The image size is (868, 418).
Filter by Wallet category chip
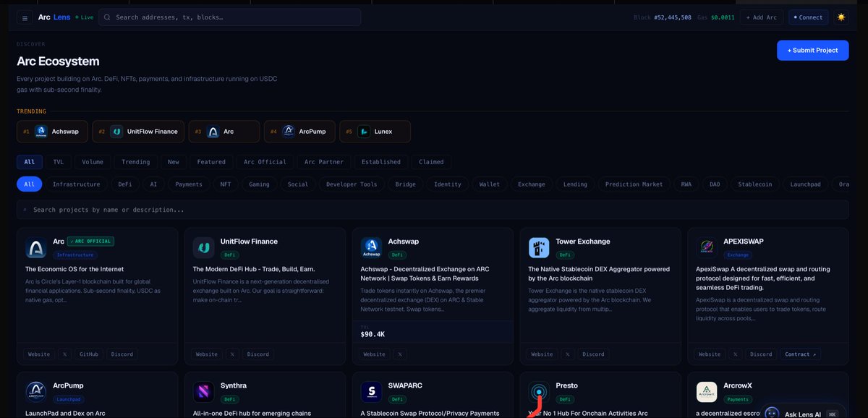pos(489,184)
